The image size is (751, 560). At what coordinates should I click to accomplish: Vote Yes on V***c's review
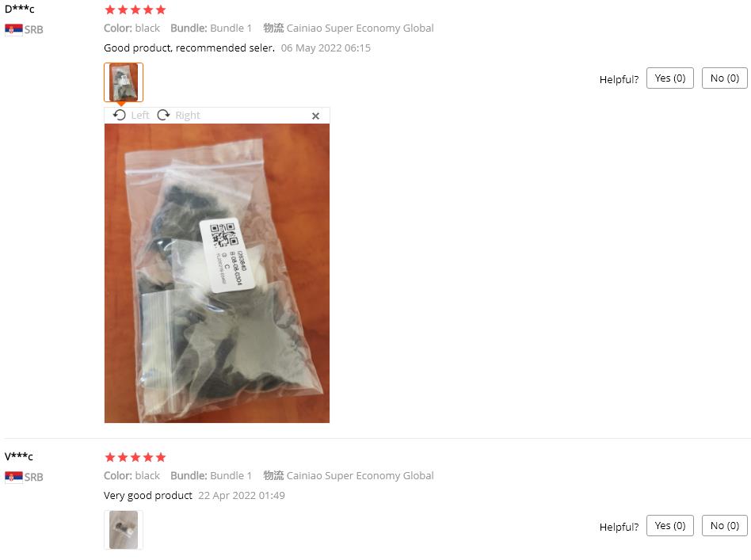coord(670,525)
